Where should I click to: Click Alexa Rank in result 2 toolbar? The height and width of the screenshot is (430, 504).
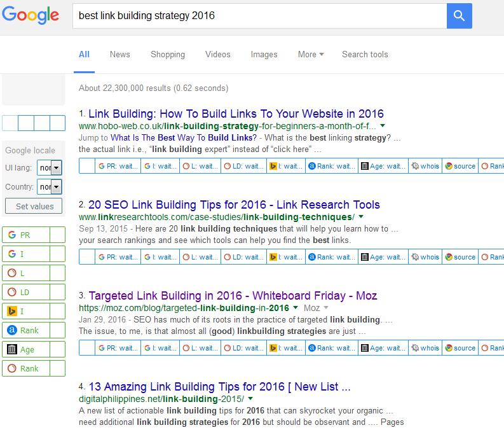click(331, 257)
